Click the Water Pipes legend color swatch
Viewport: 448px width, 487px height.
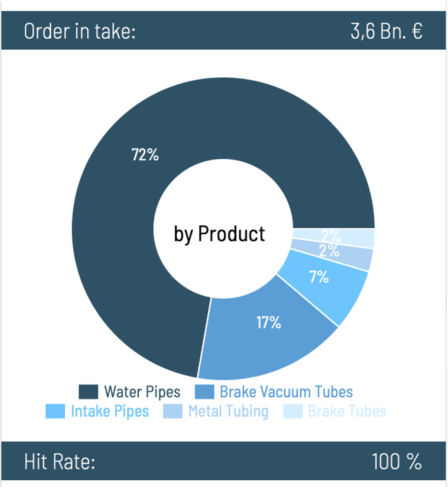pos(88,392)
